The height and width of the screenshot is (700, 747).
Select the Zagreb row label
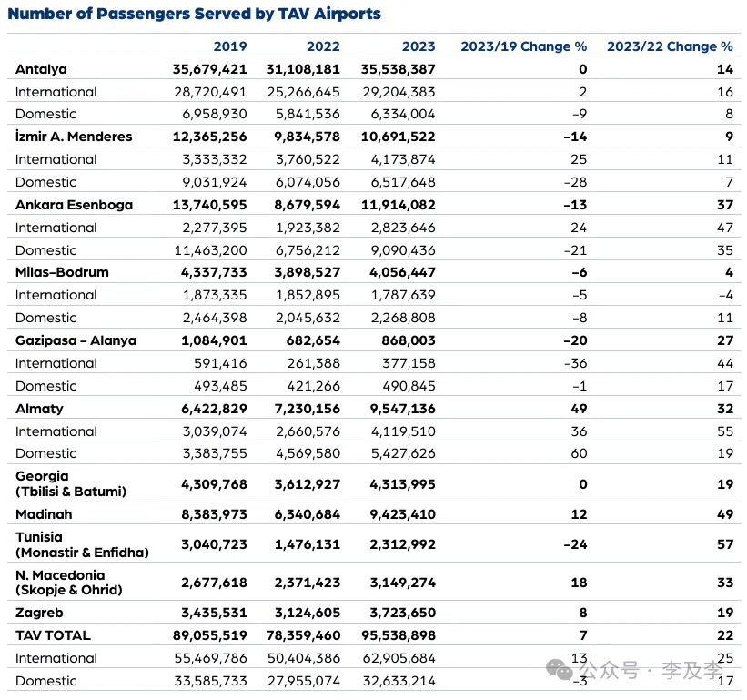(39, 613)
